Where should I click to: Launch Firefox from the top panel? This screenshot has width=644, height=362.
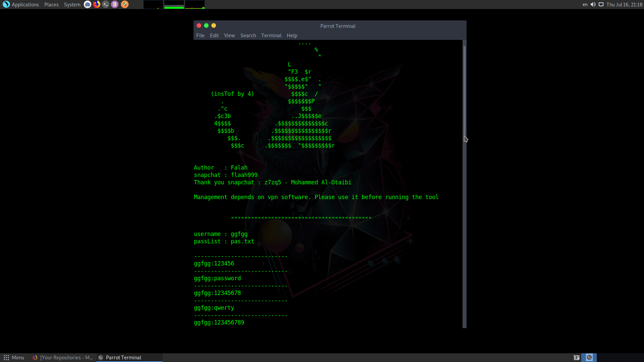pos(97,4)
